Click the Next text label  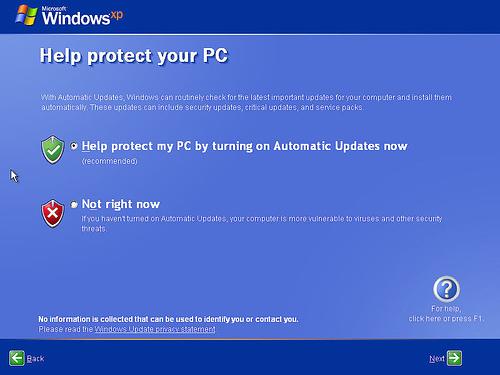437,359
